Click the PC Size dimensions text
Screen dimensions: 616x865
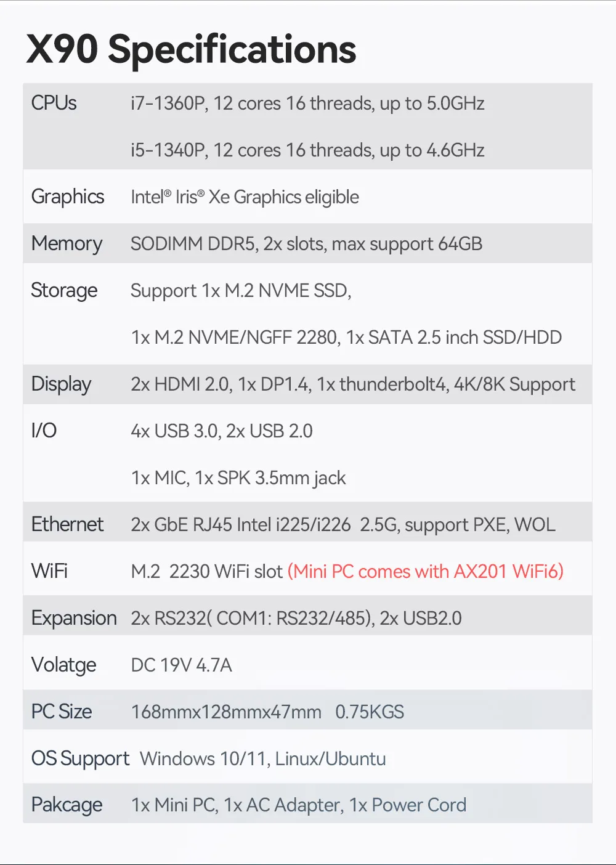click(x=226, y=712)
